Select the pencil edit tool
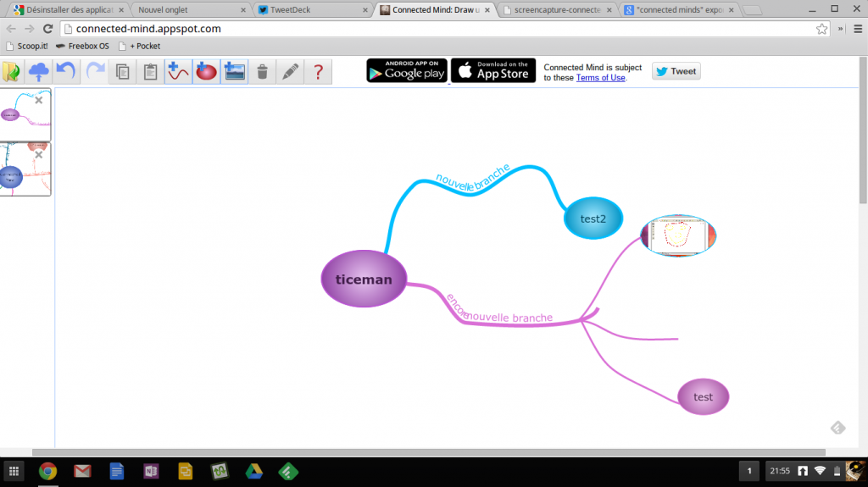This screenshot has height=487, width=868. [290, 72]
